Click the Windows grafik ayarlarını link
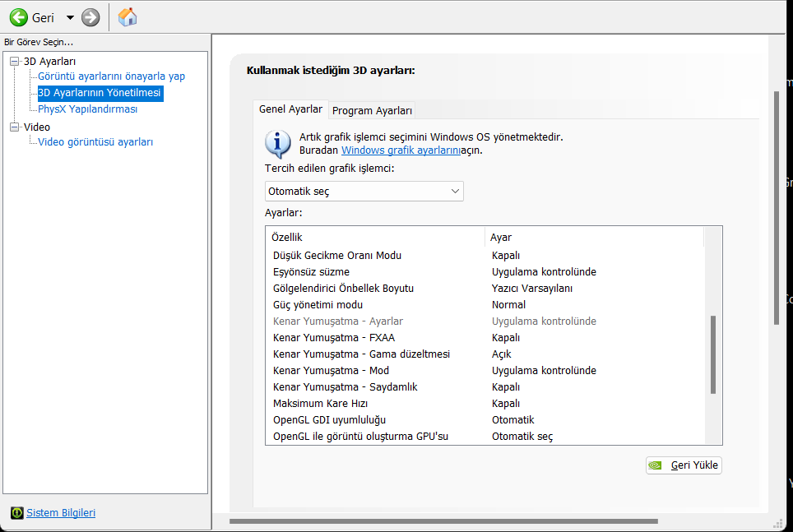The image size is (793, 532). pos(401,150)
